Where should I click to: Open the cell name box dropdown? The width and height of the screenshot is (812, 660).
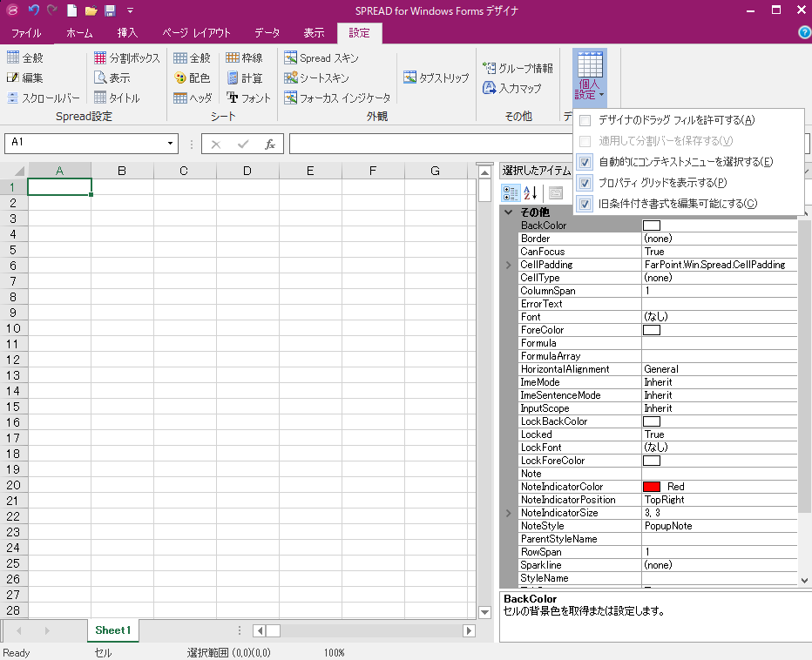coord(171,144)
